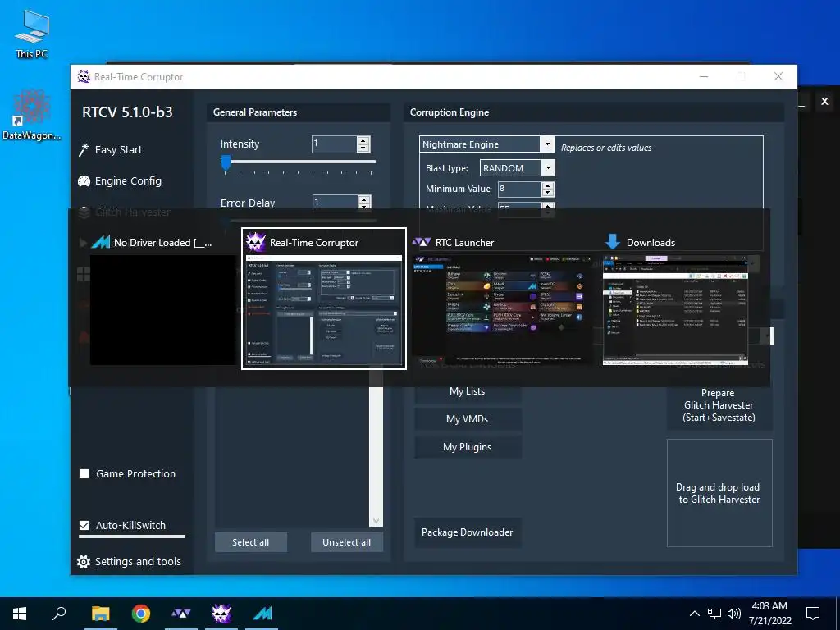
Task: Open Settings and tools
Action: (138, 561)
